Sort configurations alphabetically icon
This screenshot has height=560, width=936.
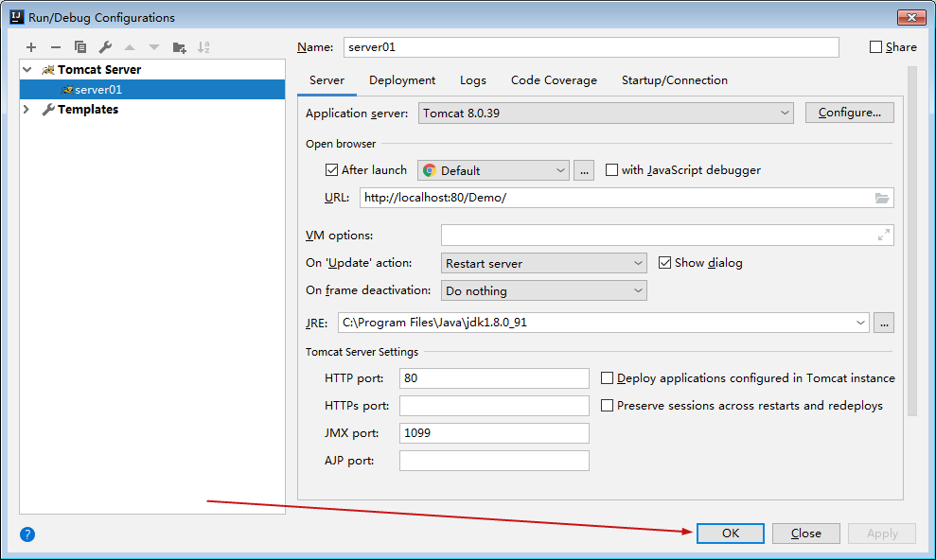click(x=203, y=47)
